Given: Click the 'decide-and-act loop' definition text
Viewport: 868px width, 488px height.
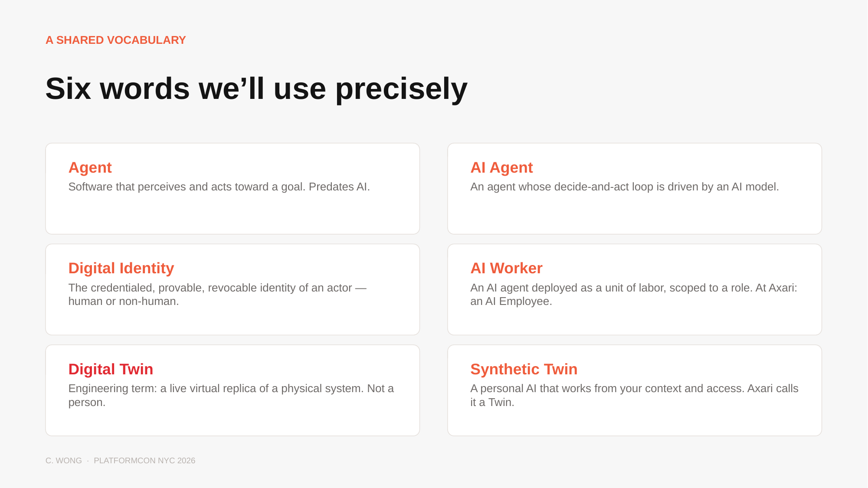Looking at the screenshot, I should click(625, 187).
